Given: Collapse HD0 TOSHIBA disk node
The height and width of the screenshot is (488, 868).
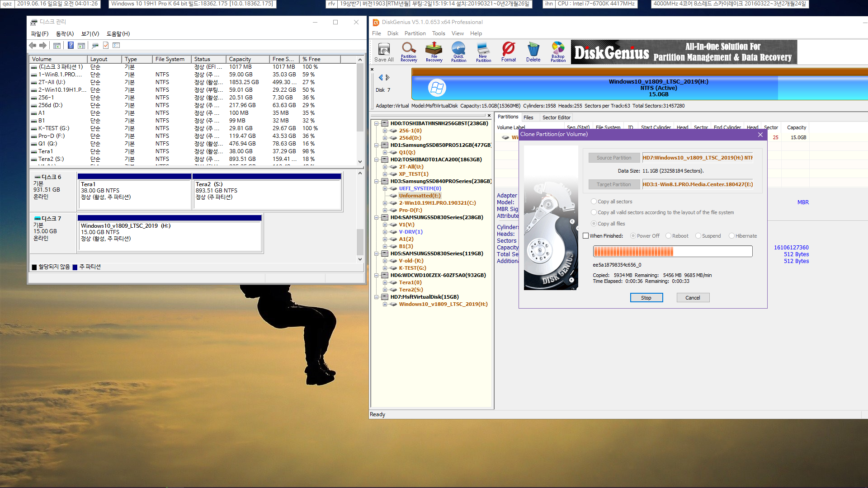Looking at the screenshot, I should 376,123.
